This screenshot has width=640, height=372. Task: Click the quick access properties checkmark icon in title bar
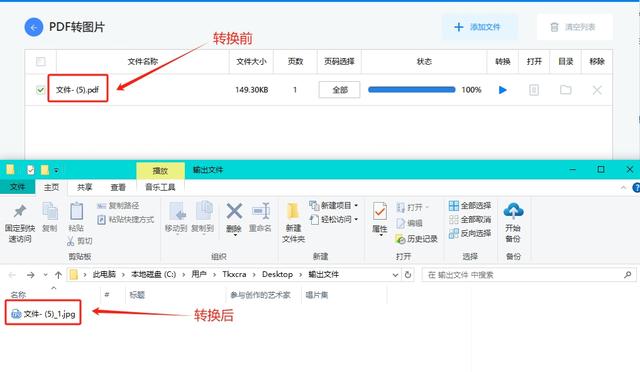(x=30, y=170)
